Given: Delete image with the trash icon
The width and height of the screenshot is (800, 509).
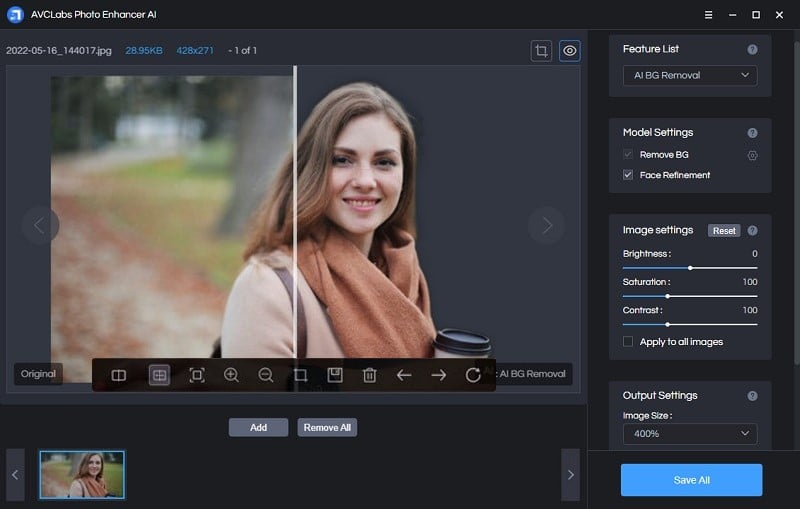Looking at the screenshot, I should pos(369,375).
